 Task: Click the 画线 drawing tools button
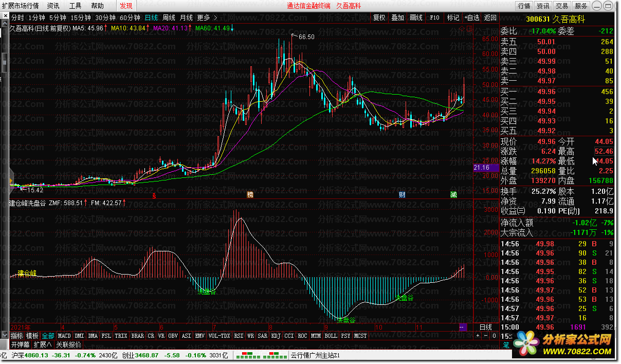pyautogui.click(x=416, y=17)
